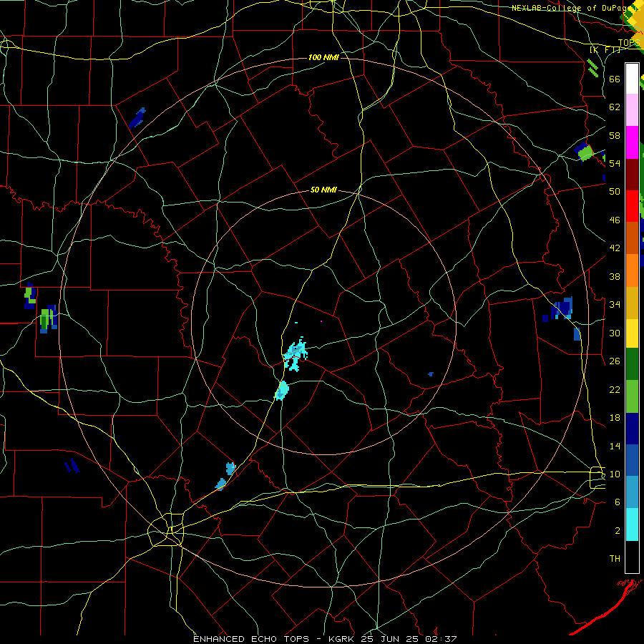Image resolution: width=644 pixels, height=644 pixels.
Task: Click the legend value 38
Action: (615, 277)
